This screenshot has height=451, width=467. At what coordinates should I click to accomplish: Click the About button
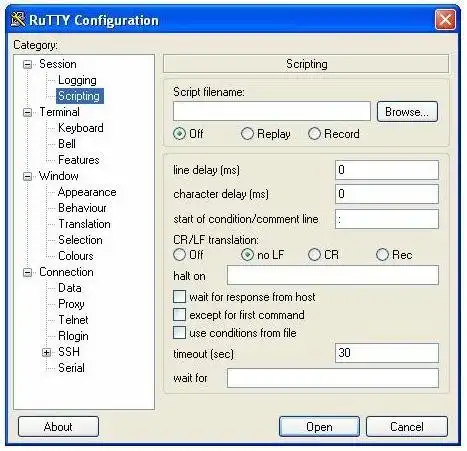58,426
